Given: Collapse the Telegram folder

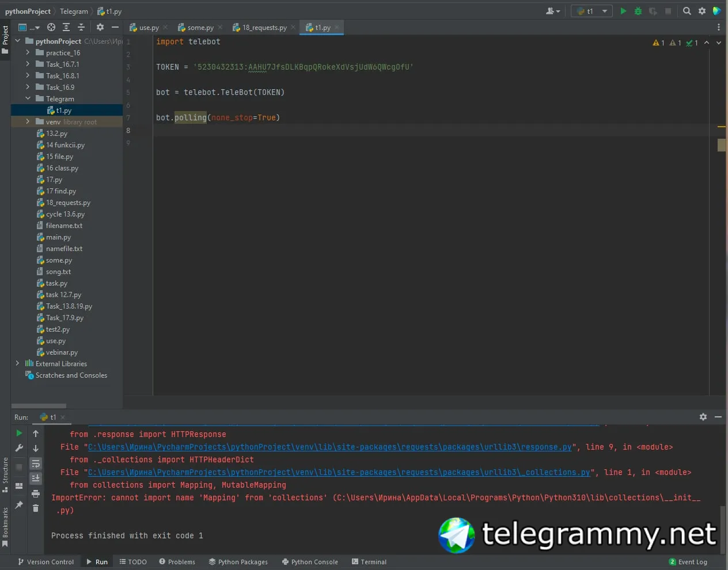Looking at the screenshot, I should coord(28,98).
